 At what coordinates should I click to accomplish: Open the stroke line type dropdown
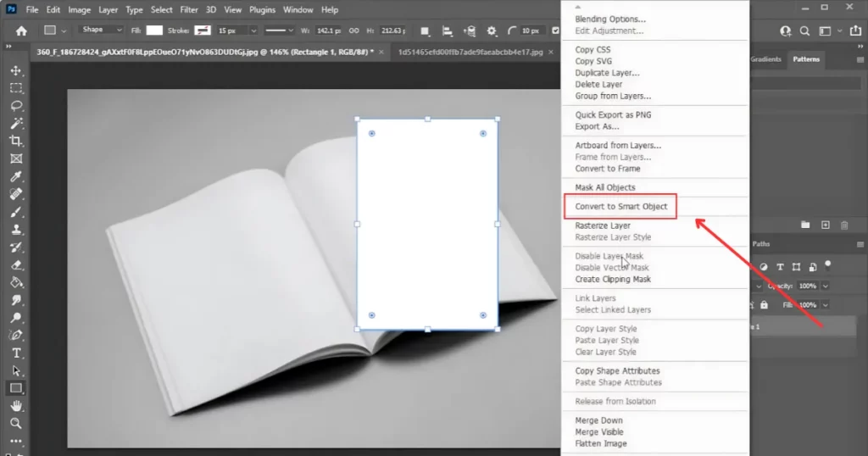coord(279,31)
